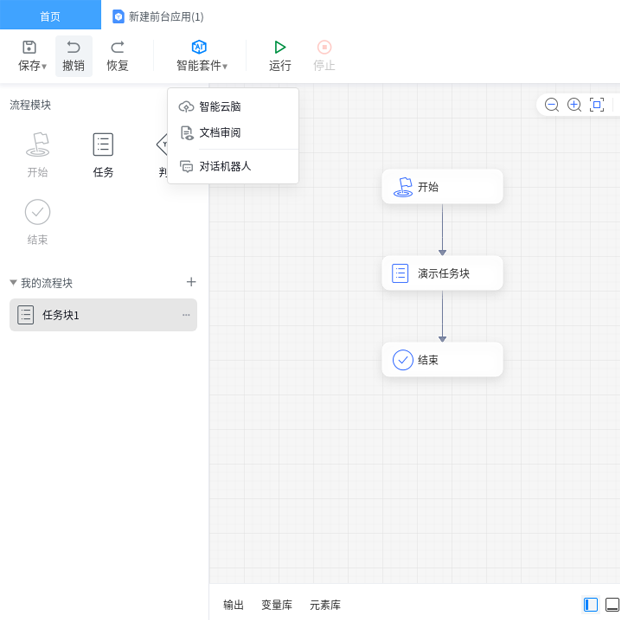Run the flow with 运行 button
This screenshot has width=620, height=620.
(280, 56)
